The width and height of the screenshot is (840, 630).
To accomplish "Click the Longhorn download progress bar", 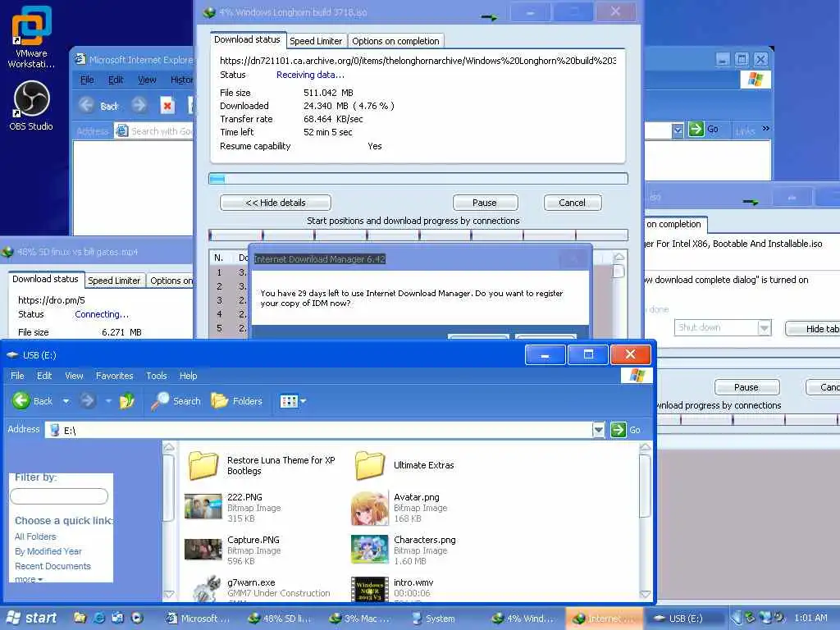I will pyautogui.click(x=418, y=178).
